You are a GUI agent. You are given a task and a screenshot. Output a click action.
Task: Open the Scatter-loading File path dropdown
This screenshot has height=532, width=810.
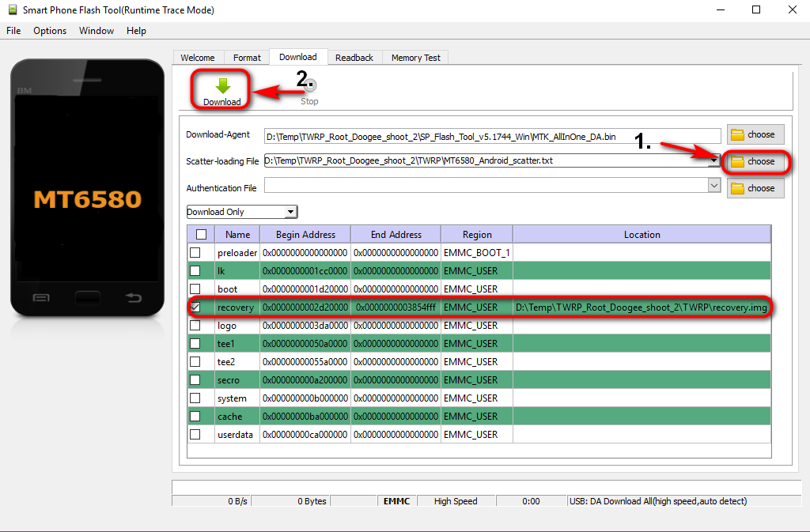pyautogui.click(x=713, y=160)
